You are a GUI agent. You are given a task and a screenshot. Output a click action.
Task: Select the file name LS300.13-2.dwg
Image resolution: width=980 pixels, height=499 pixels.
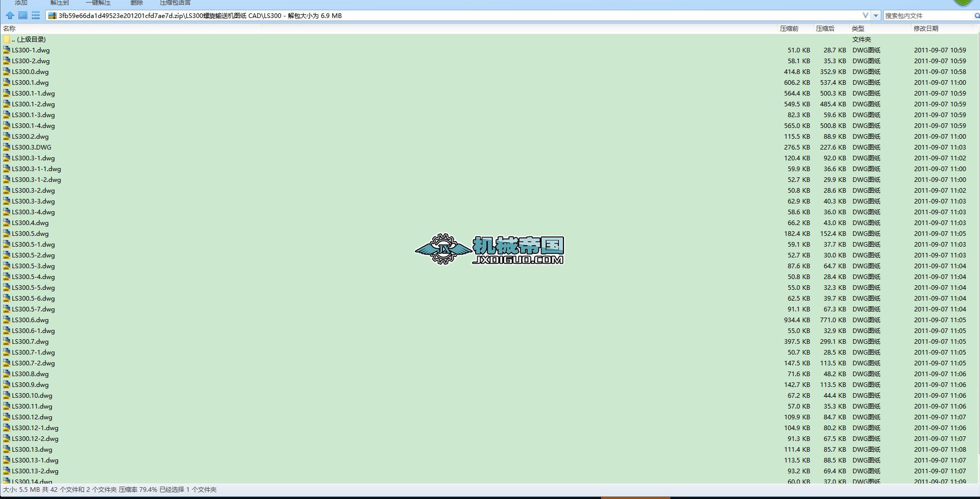click(x=35, y=471)
